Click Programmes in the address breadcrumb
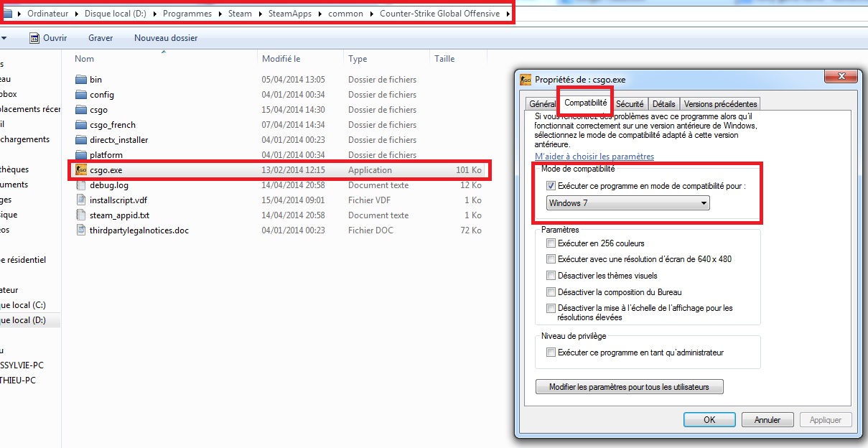This screenshot has height=448, width=868. [x=187, y=14]
